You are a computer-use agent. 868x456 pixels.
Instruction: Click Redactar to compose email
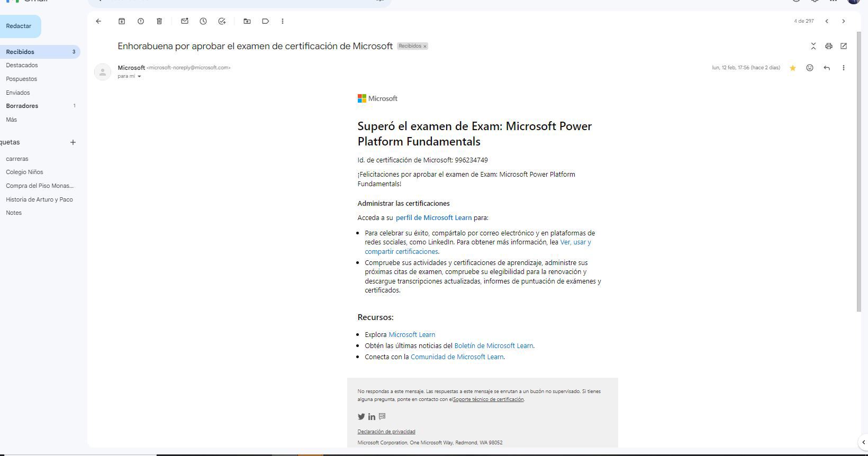pos(19,26)
